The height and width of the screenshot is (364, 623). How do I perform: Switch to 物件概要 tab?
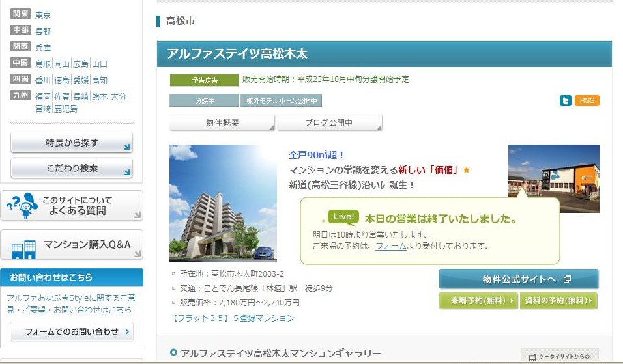tap(222, 122)
